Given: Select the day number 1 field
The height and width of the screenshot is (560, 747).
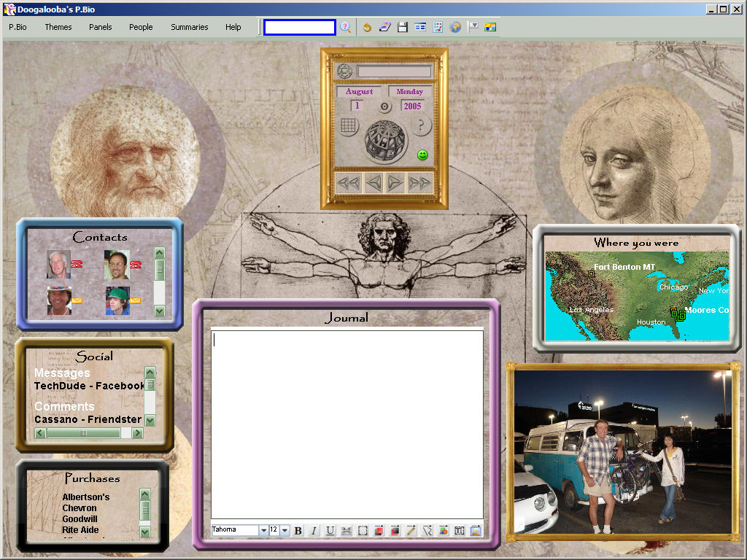Looking at the screenshot, I should pos(357,106).
